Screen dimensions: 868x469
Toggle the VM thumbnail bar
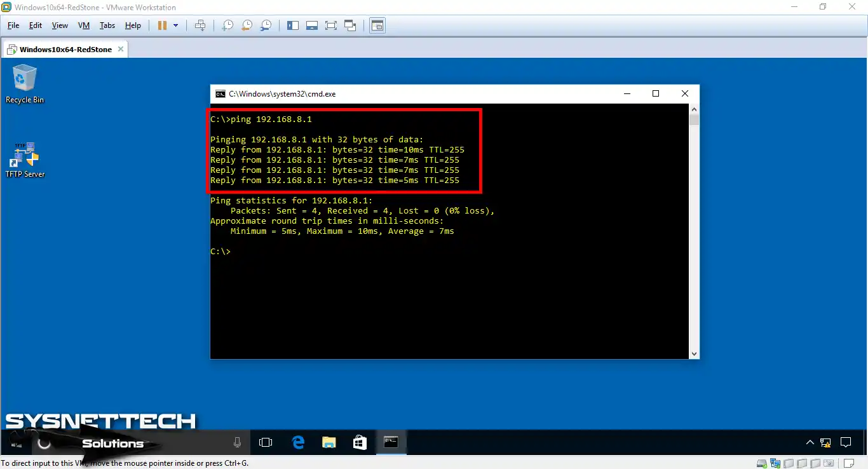[x=311, y=25]
